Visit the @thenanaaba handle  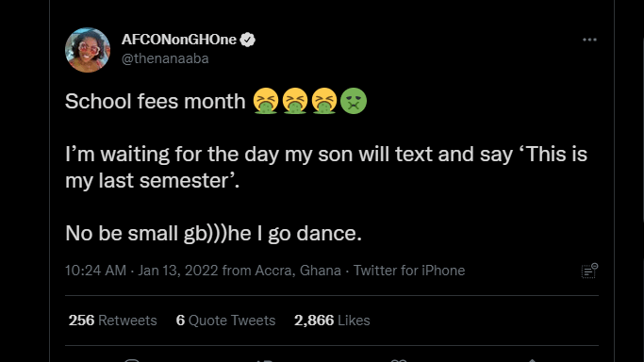[165, 58]
